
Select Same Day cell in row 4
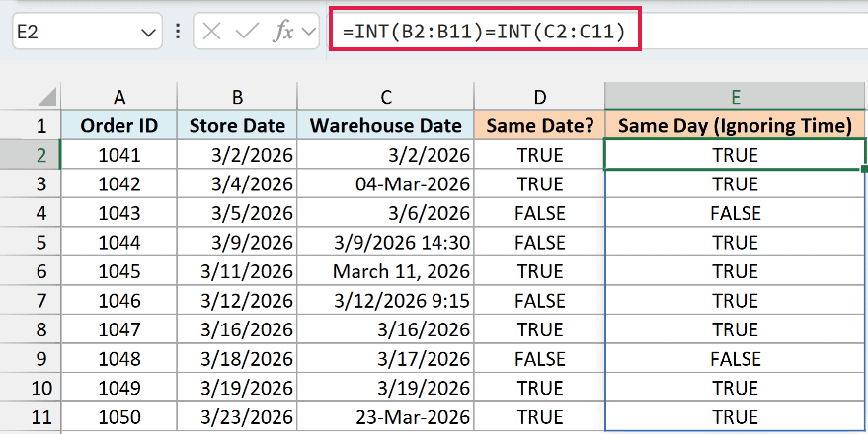(735, 213)
